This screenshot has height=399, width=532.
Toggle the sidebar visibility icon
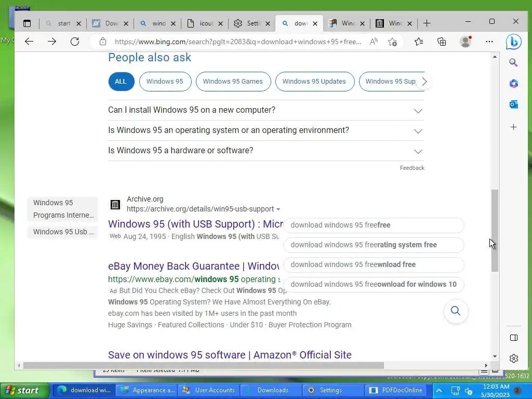point(514,338)
